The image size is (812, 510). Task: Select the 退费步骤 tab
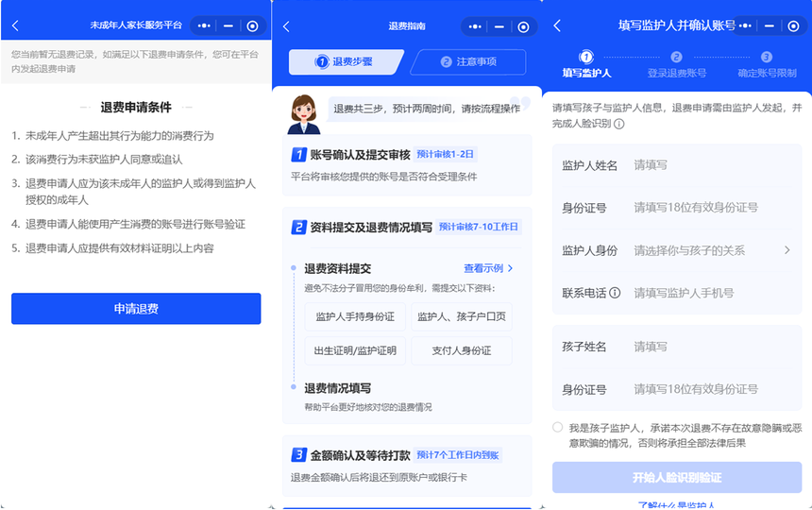pos(344,61)
